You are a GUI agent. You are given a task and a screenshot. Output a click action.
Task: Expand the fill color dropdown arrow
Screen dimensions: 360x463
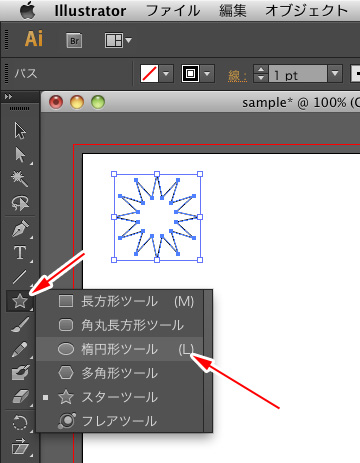166,74
